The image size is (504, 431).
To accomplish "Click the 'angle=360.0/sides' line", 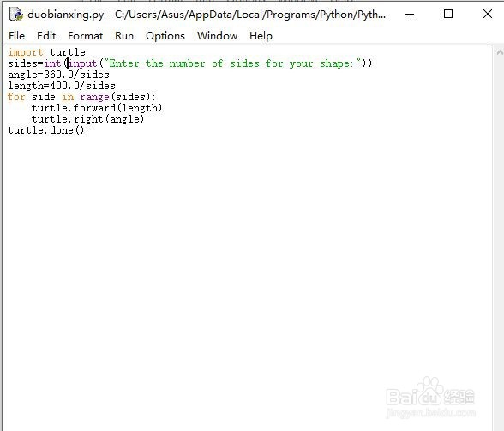I will (x=58, y=75).
